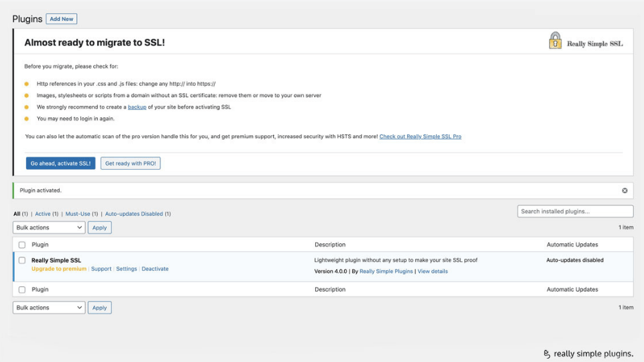Image resolution: width=644 pixels, height=362 pixels.
Task: Deactivate the Really Simple SSL plugin
Action: (155, 269)
